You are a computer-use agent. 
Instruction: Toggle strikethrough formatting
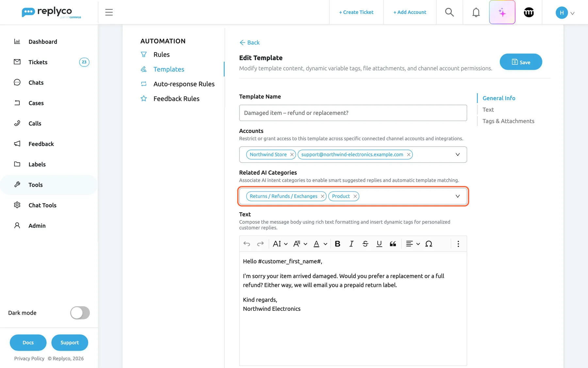[x=365, y=244]
